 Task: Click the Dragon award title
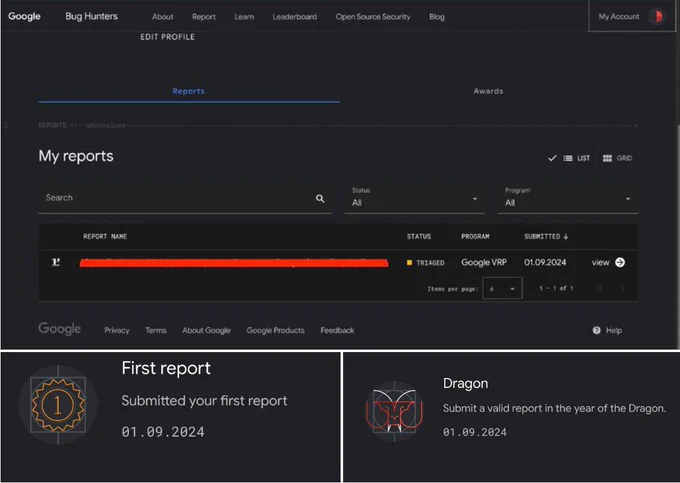tap(465, 383)
